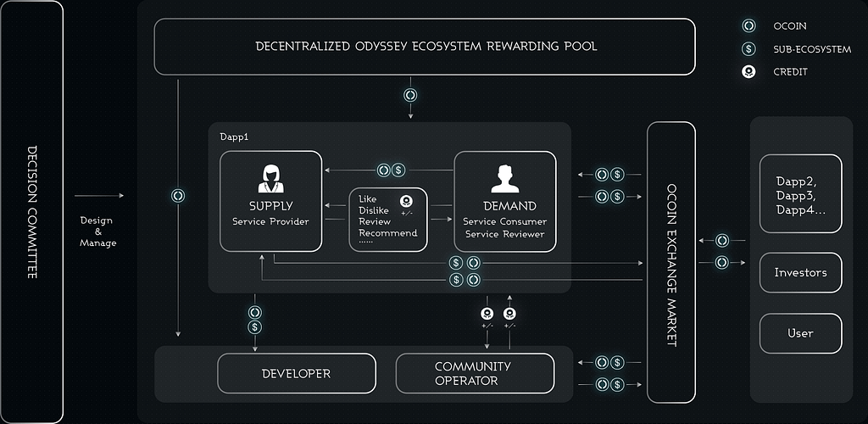Click the dollar icon between DEMAND and SUPPLY
This screenshot has width=868, height=424.
click(398, 170)
